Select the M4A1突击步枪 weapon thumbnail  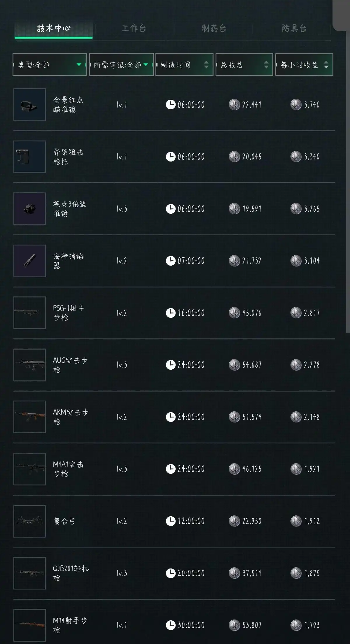(30, 469)
